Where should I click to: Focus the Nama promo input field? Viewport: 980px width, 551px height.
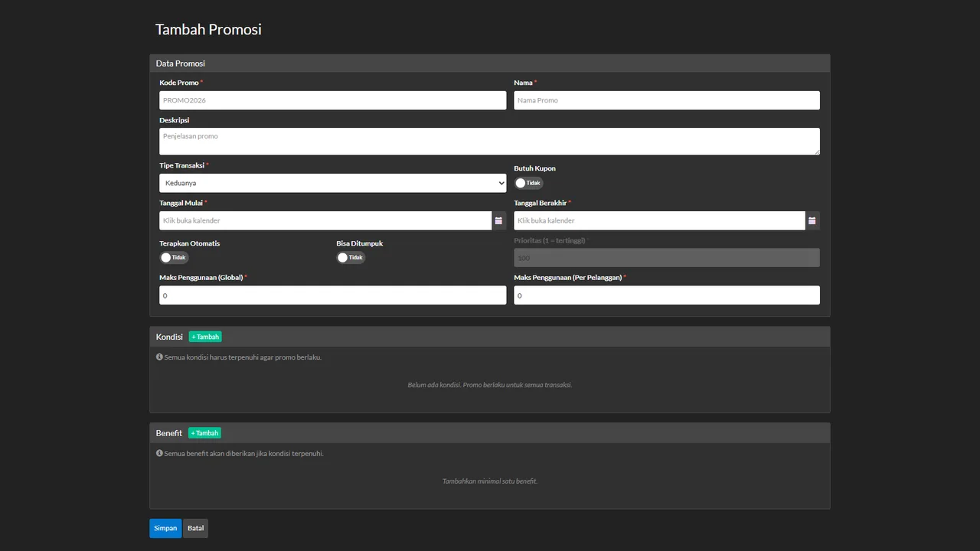pos(667,100)
